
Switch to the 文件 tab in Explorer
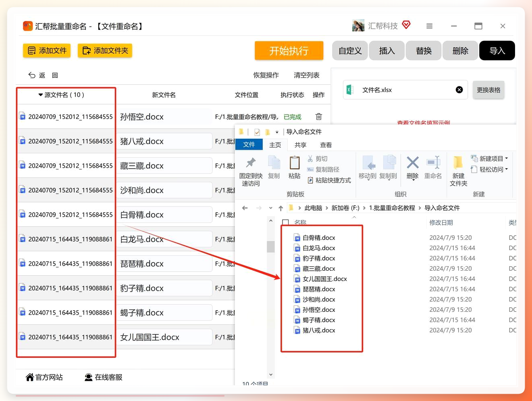point(249,144)
